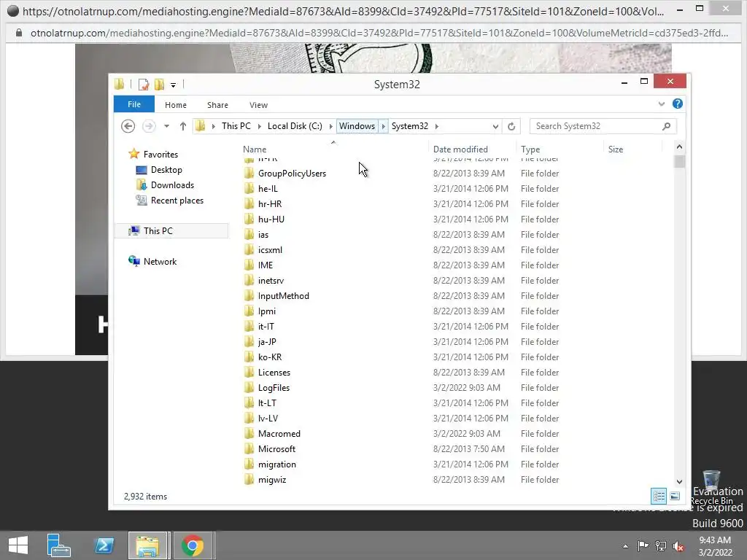Click the Forward navigation arrow in Explorer

tap(149, 126)
